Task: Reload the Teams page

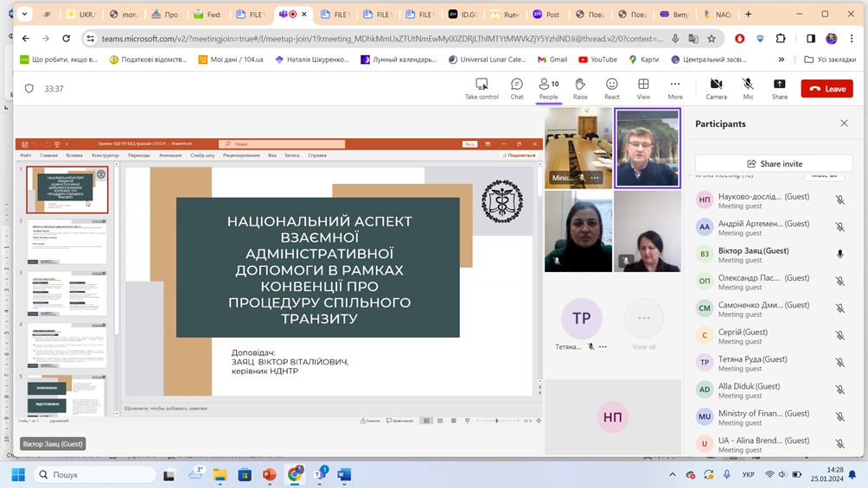Action: pos(66,38)
